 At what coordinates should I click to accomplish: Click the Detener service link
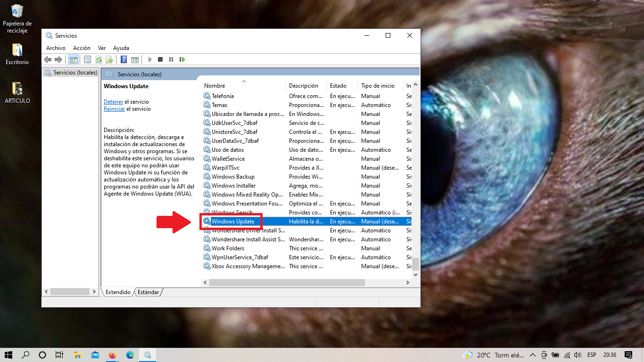coord(113,102)
